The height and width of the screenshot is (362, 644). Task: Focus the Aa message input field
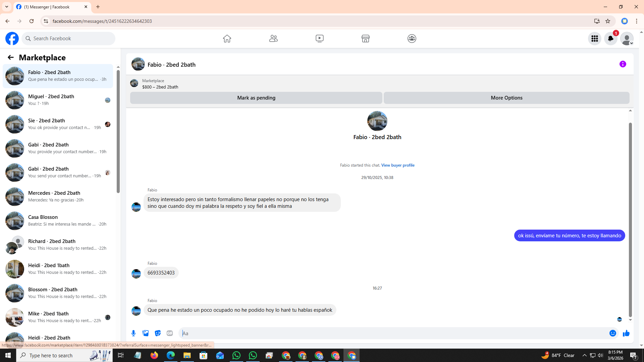(392, 333)
